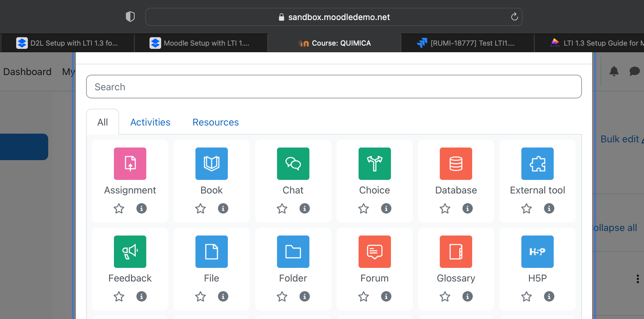Click the activity Search field
Screen dimensions: 644x319
[x=334, y=86]
